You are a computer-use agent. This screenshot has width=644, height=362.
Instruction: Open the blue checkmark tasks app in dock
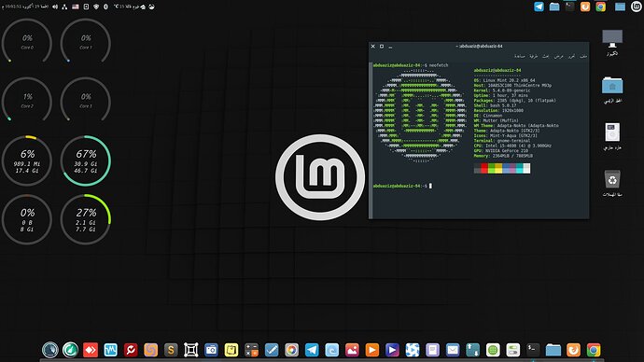click(x=272, y=350)
